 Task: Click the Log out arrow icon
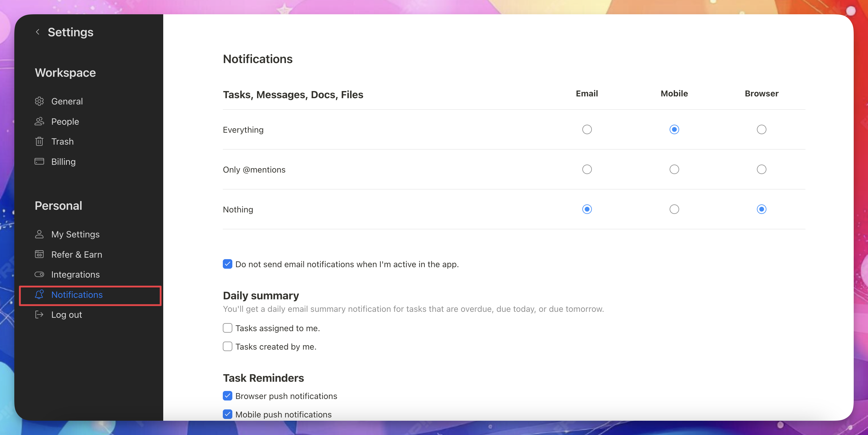[39, 315]
